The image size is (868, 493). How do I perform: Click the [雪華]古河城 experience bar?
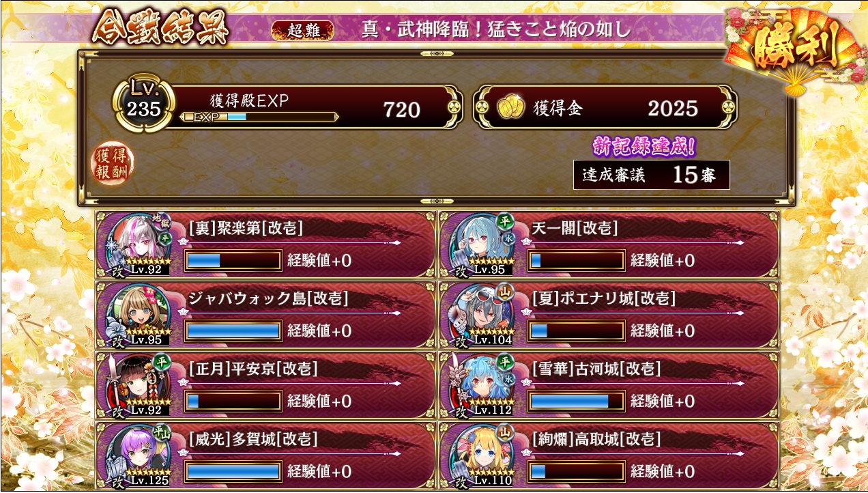[x=577, y=401]
